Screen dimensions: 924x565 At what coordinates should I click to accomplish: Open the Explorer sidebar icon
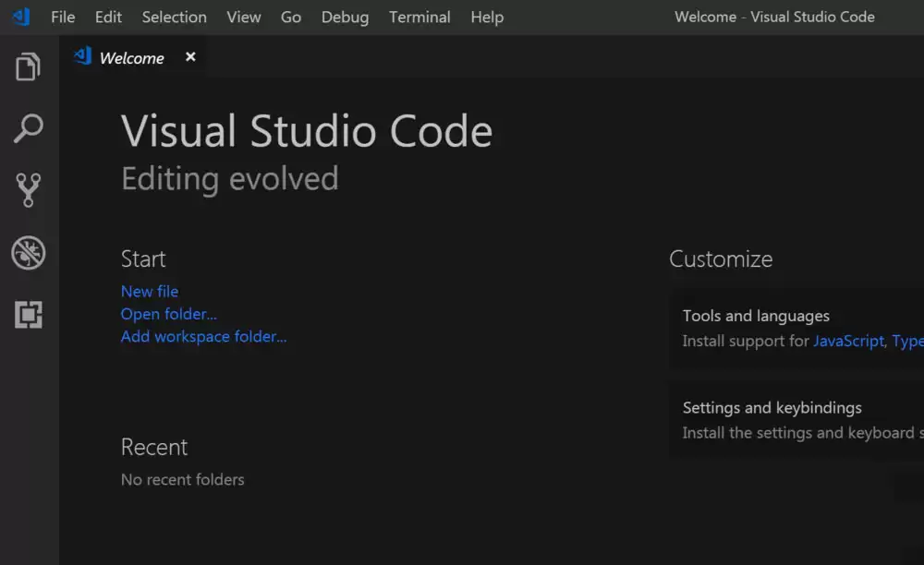click(x=28, y=66)
